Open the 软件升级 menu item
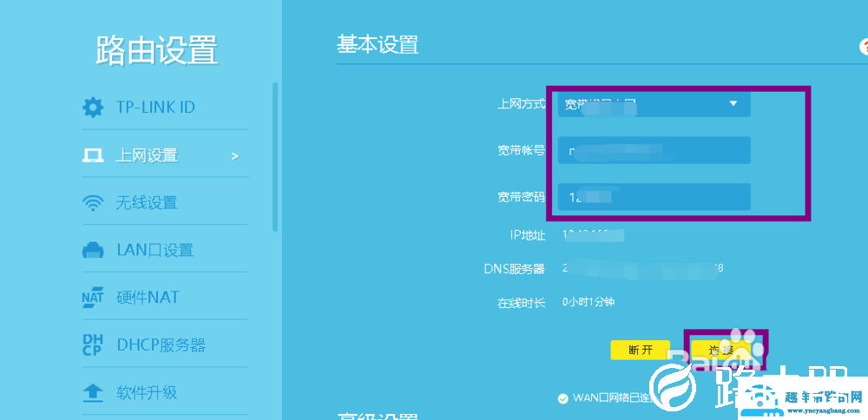The height and width of the screenshot is (420, 868). tap(166, 393)
